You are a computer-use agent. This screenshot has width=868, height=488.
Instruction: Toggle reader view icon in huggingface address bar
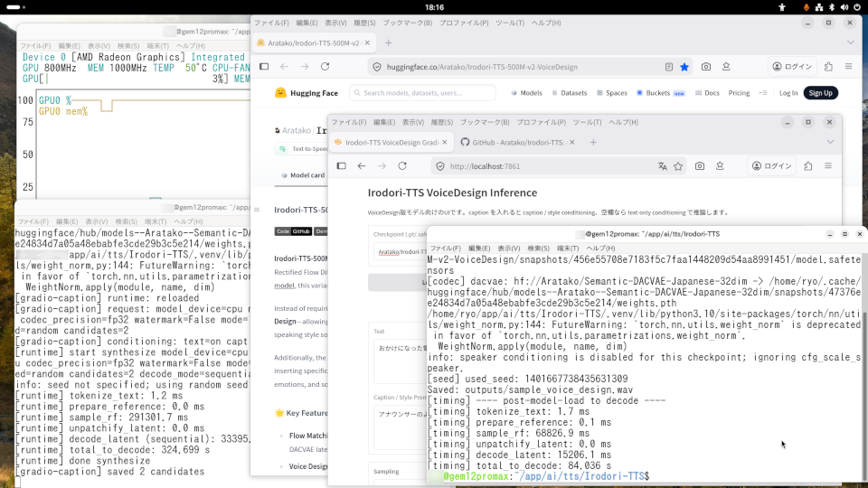coord(669,67)
